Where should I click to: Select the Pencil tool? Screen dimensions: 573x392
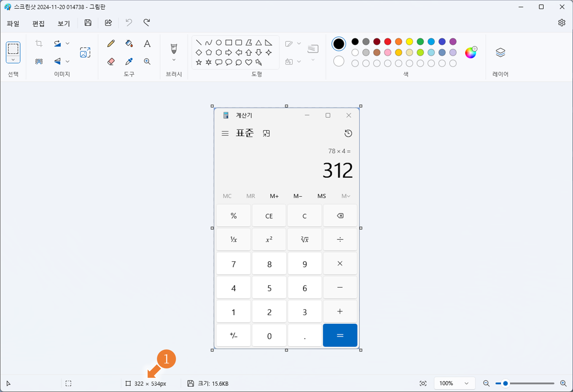[x=111, y=43]
